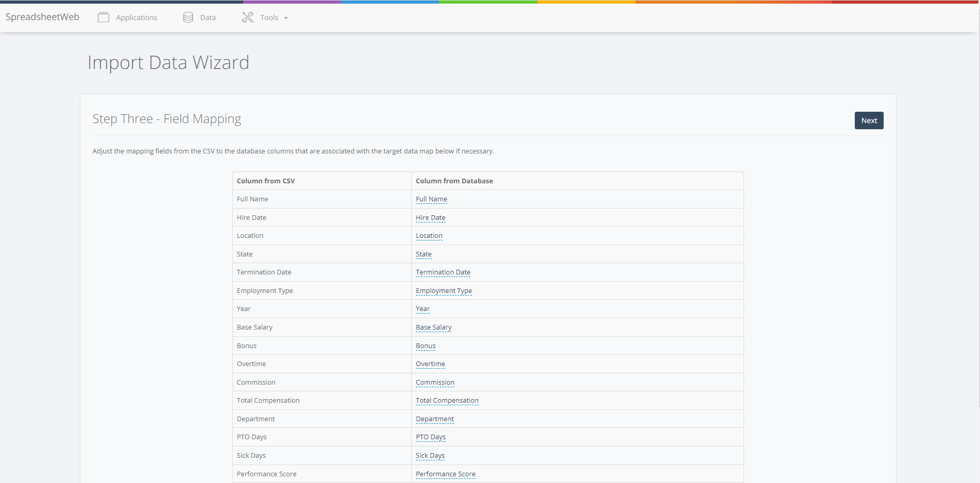Screen dimensions: 980x483
Task: Open the Applications menu
Action: point(137,18)
